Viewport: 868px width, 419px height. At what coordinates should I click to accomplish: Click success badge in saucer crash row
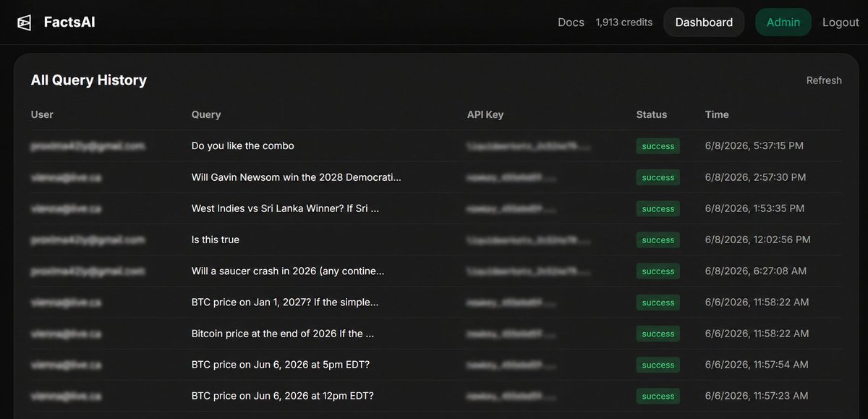(x=658, y=271)
